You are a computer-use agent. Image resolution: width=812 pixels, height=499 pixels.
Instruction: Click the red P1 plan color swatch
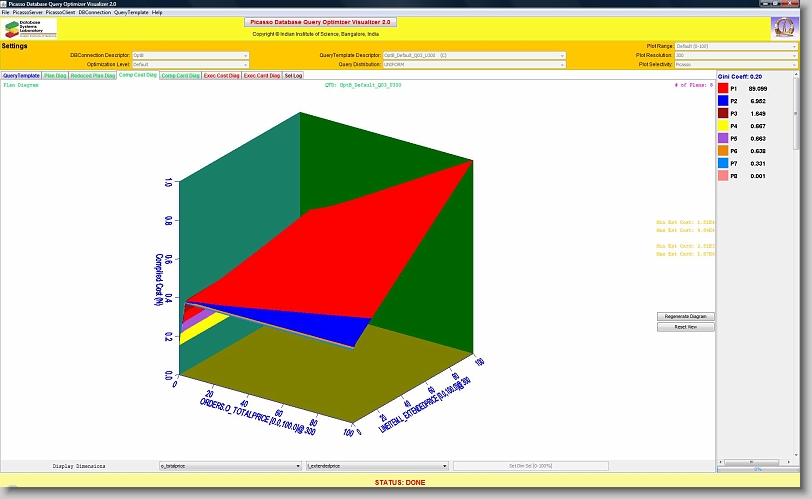(723, 89)
